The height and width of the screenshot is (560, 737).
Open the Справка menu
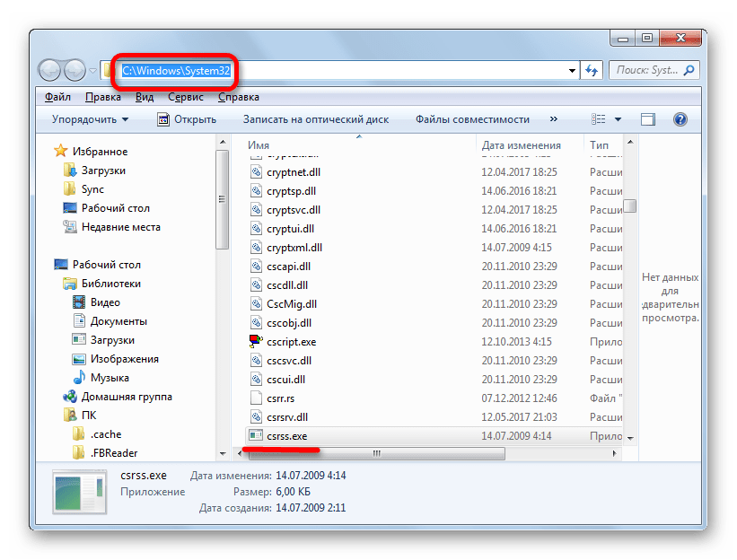coord(239,97)
